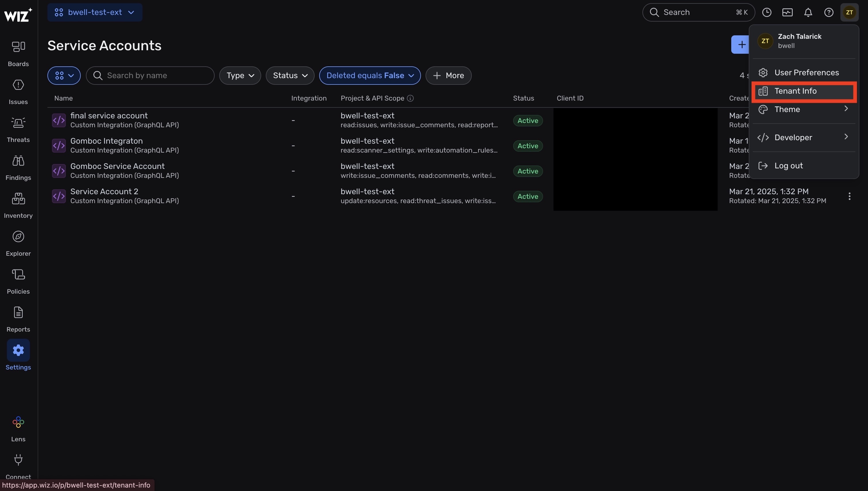Expand the Developer submenu

pyautogui.click(x=804, y=138)
